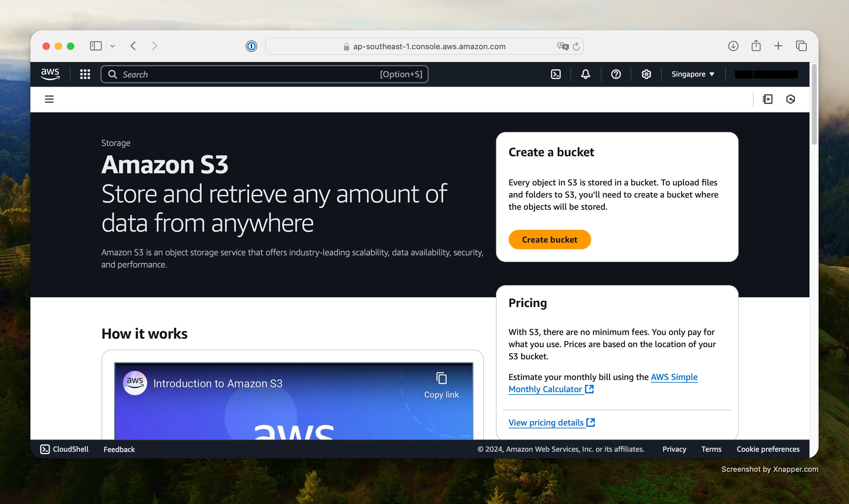Open a new tab with the plus icon
Image resolution: width=849 pixels, height=504 pixels.
tap(778, 46)
